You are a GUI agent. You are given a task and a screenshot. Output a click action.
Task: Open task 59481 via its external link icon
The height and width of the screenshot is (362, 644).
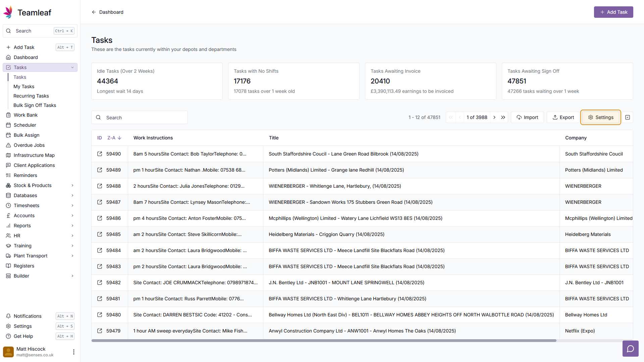(x=100, y=299)
